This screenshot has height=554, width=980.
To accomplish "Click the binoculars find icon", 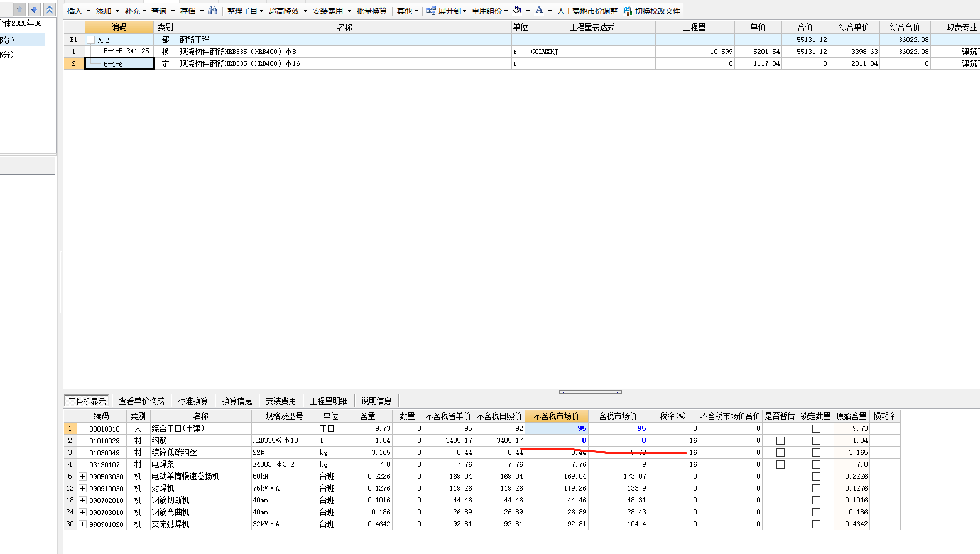I will tap(213, 11).
